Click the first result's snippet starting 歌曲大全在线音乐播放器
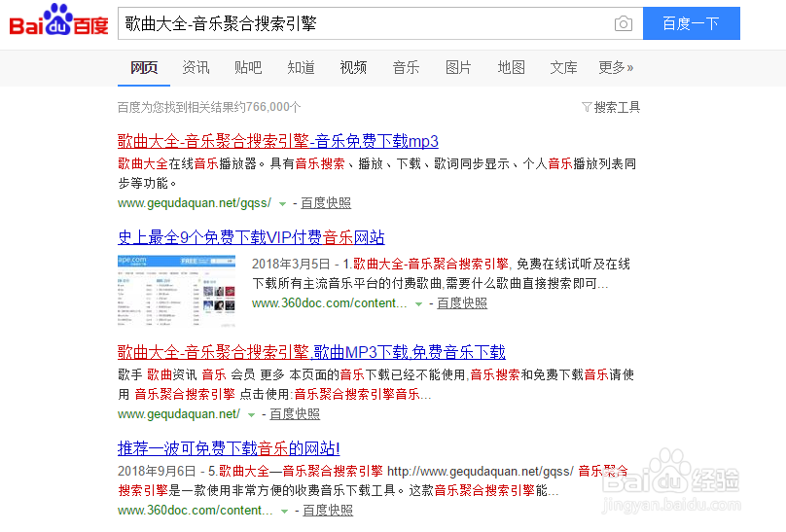 377,173
